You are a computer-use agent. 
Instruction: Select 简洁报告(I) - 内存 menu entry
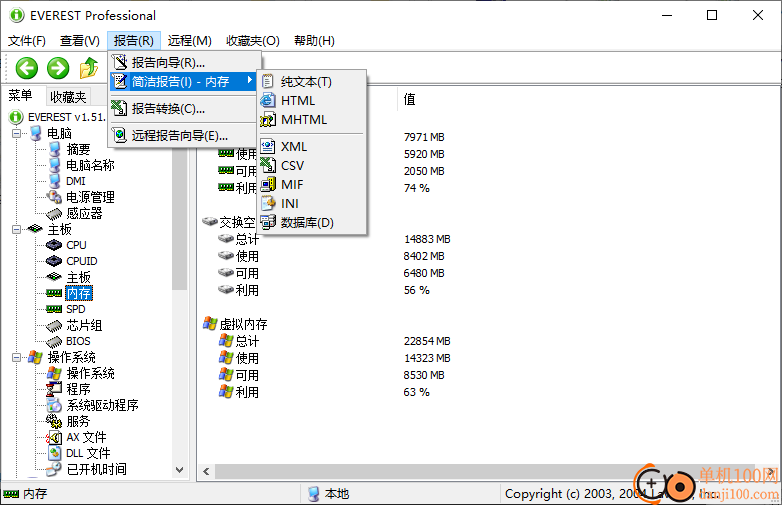(184, 81)
